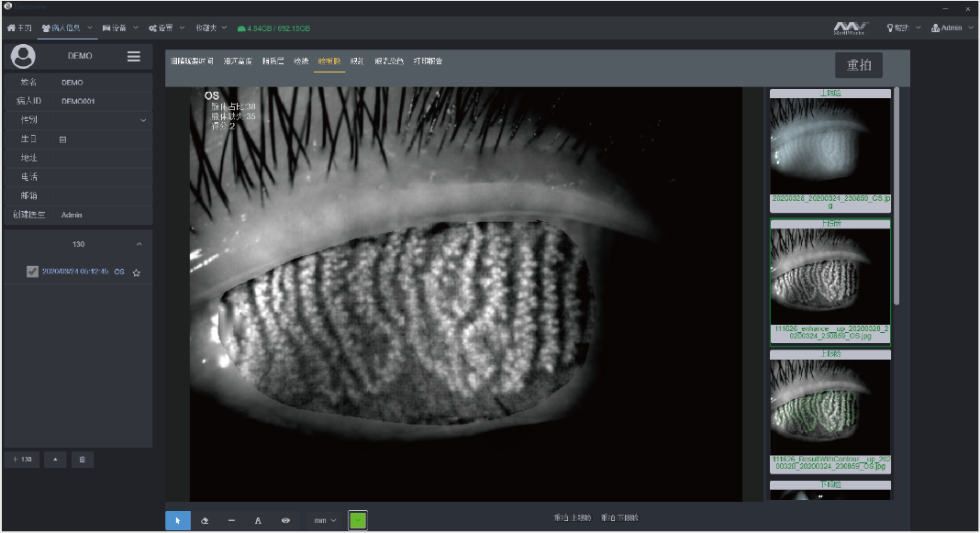Click the 130 group label
Image resolution: width=980 pixels, height=533 pixels.
(x=78, y=244)
